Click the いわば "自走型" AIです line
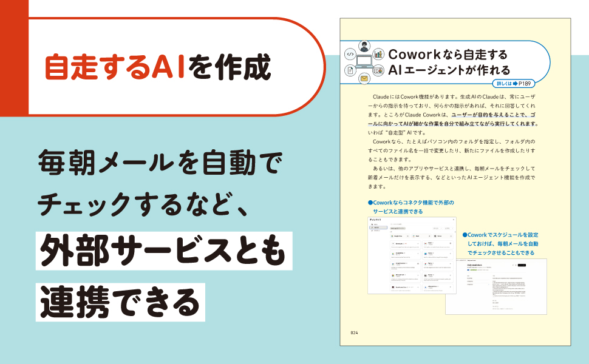Screen dimensions: 589x364 point(397,132)
